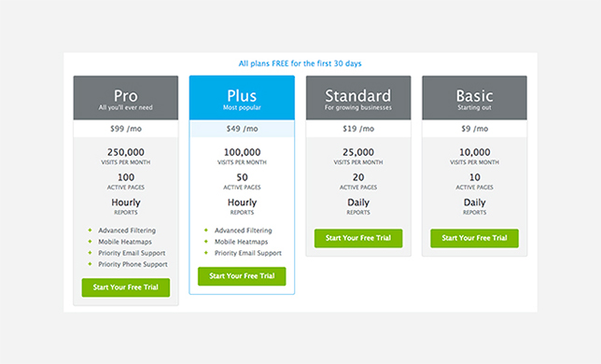Click Start Your Free Trial under Plus plan

point(242,276)
